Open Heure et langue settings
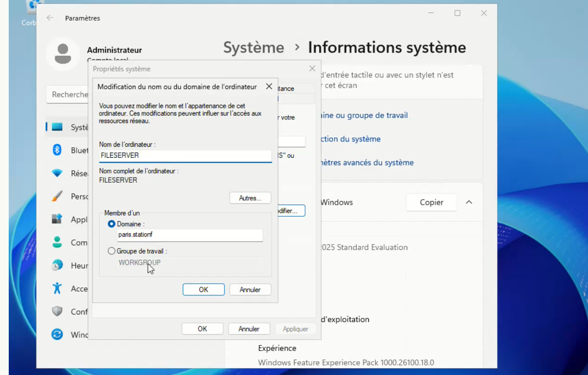Screen dimensions: 588x375 (x=57, y=265)
